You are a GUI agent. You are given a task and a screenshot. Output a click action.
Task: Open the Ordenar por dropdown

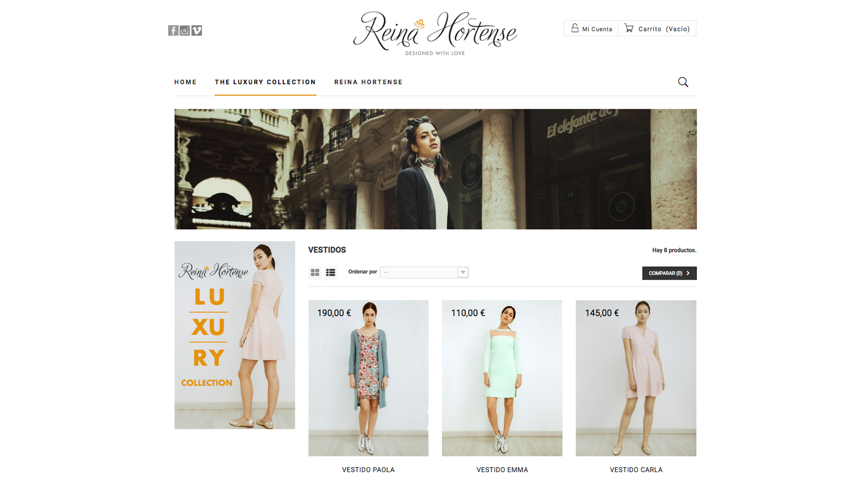click(424, 272)
